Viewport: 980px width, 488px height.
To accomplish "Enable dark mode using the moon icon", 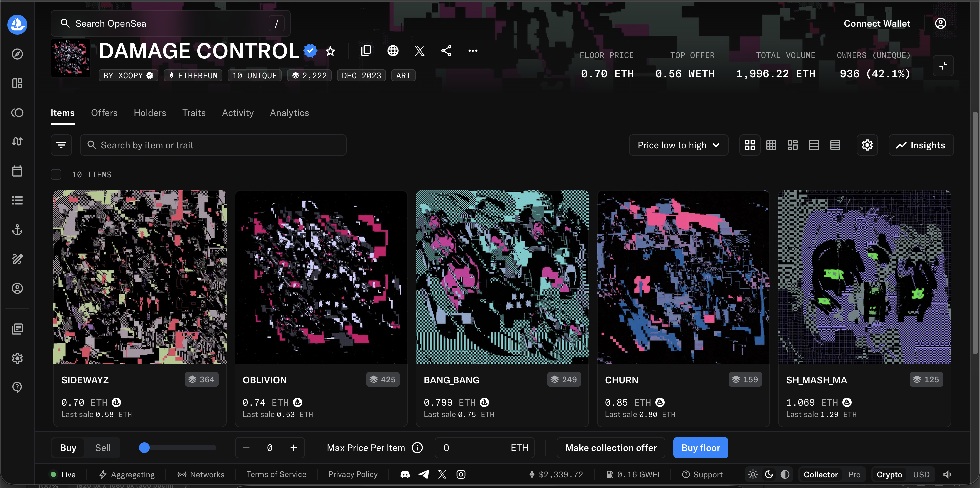I will tap(769, 474).
